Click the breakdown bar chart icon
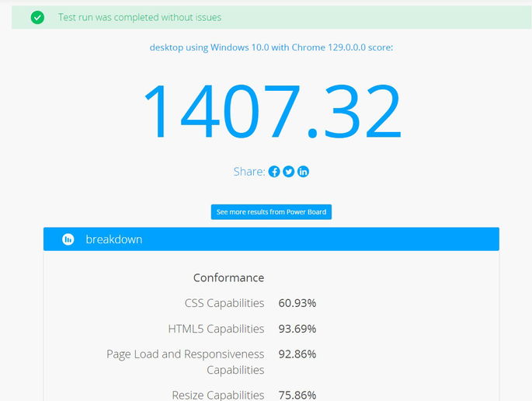This screenshot has width=532, height=401. (68, 239)
